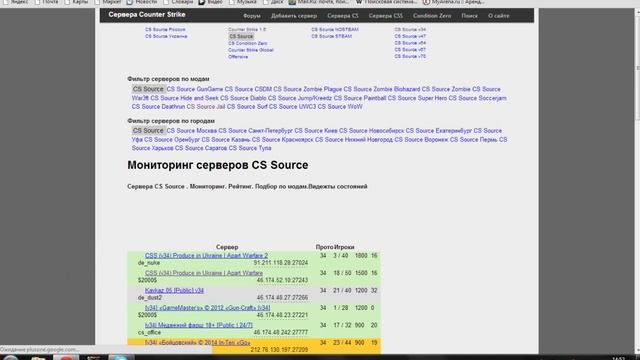The width and height of the screenshot is (640, 360).
Task: Click the Мониторинг серверов CS Source heading
Action: tap(218, 165)
